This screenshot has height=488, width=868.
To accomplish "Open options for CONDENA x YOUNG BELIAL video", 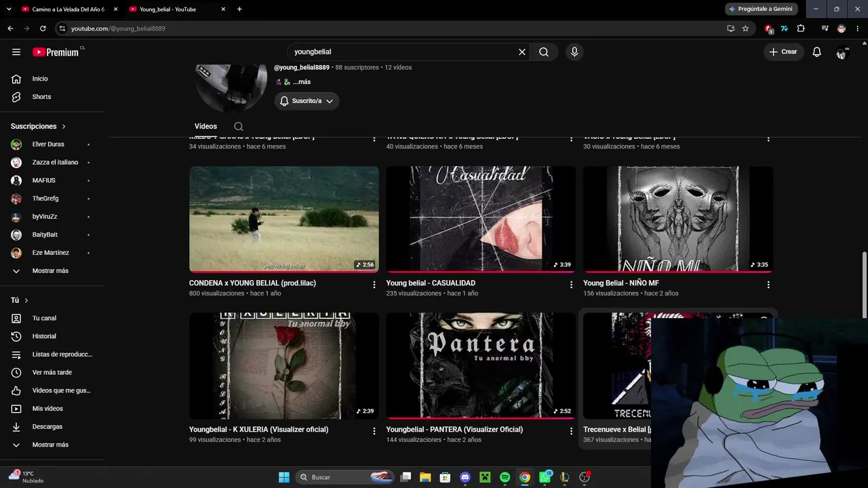I will coord(374,285).
